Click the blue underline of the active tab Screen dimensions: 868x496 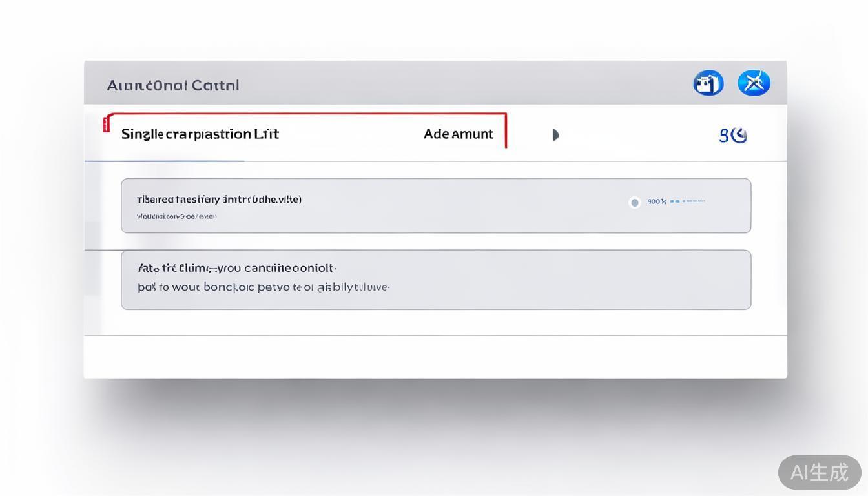(165, 161)
